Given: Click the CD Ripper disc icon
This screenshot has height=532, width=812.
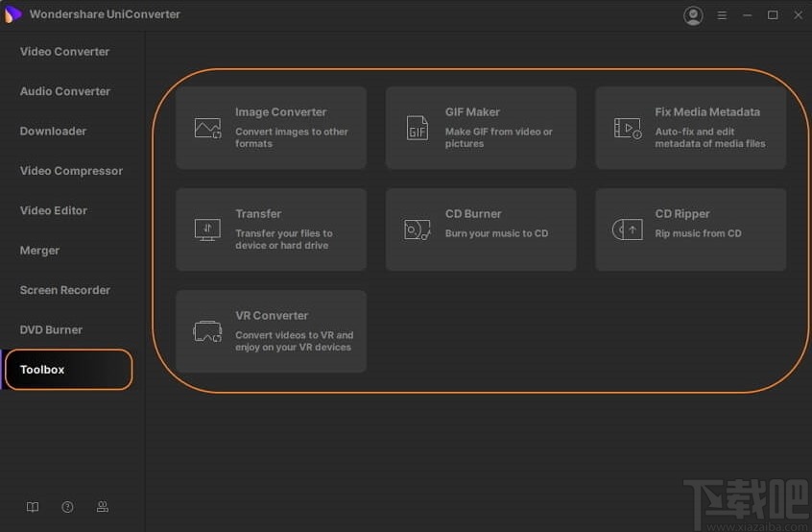Looking at the screenshot, I should point(628,230).
